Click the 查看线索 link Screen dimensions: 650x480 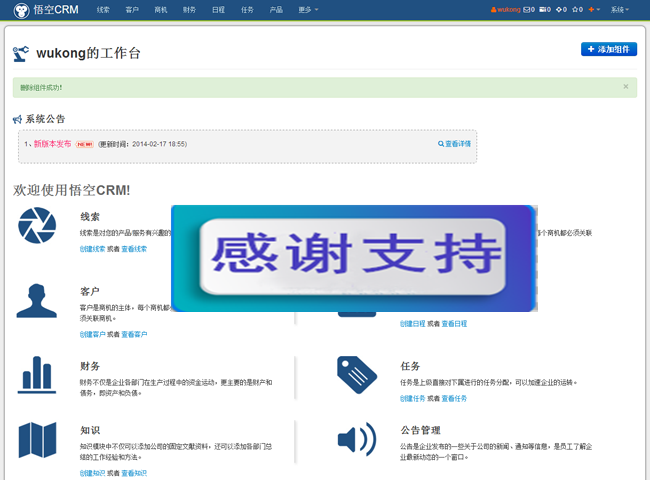134,249
